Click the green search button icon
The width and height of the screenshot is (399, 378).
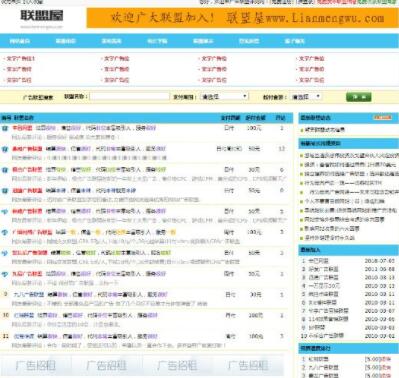pyautogui.click(x=358, y=97)
